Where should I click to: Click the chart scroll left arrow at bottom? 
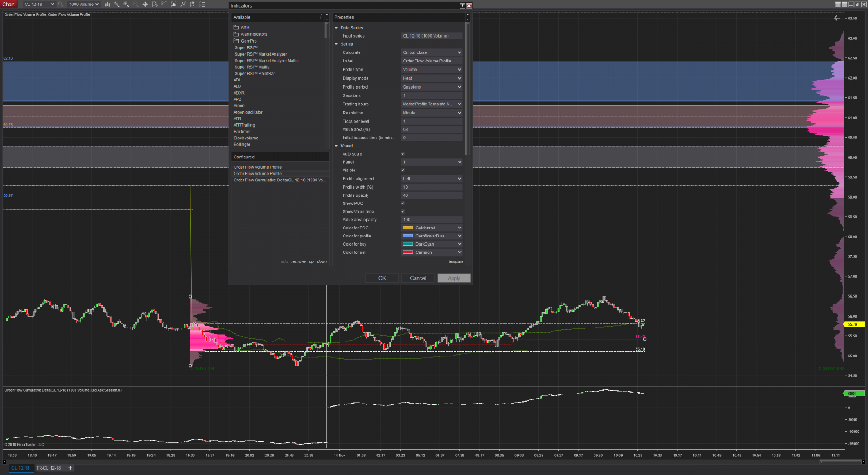(5, 462)
